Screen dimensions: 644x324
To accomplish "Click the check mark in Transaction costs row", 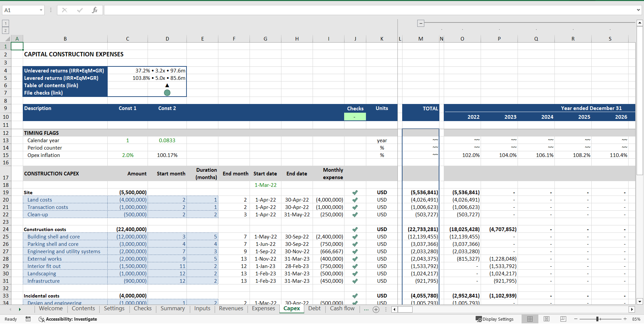I will 355,207.
